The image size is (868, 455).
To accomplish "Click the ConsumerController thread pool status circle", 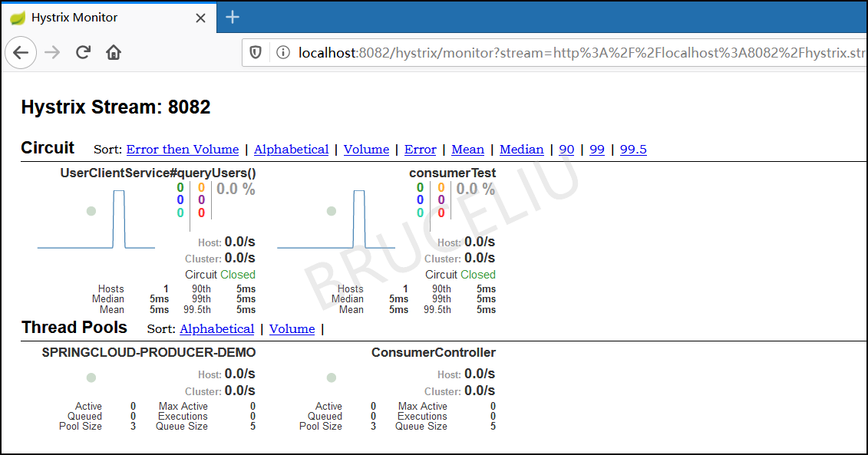I will tap(332, 378).
